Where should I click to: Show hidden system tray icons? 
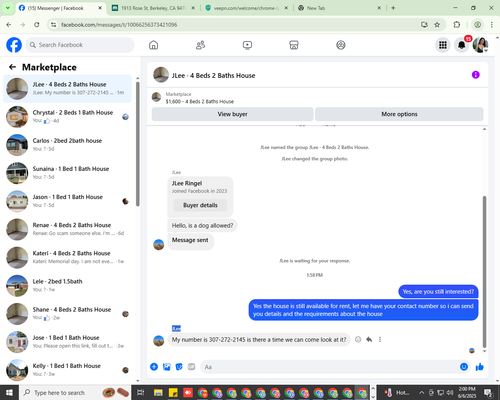point(421,393)
